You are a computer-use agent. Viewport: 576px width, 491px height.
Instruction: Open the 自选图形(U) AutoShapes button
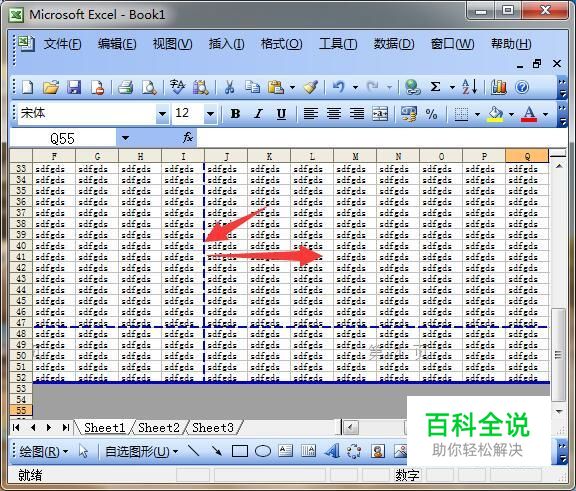[x=141, y=451]
